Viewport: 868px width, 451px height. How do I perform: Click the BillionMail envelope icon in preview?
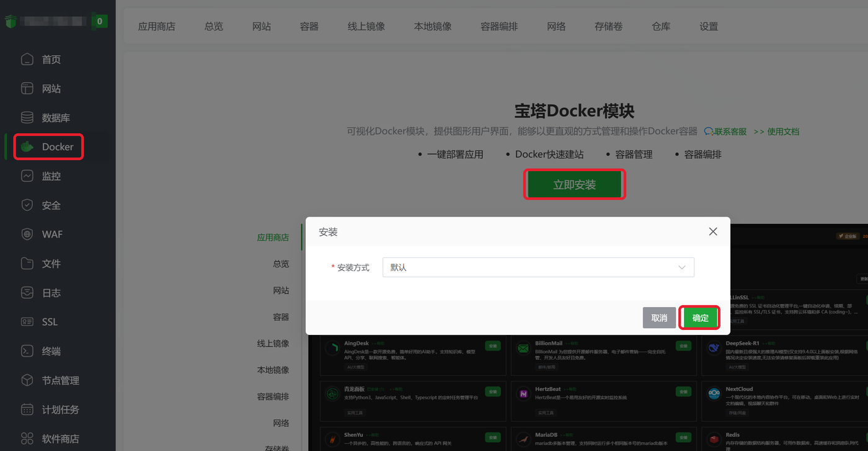coord(523,349)
